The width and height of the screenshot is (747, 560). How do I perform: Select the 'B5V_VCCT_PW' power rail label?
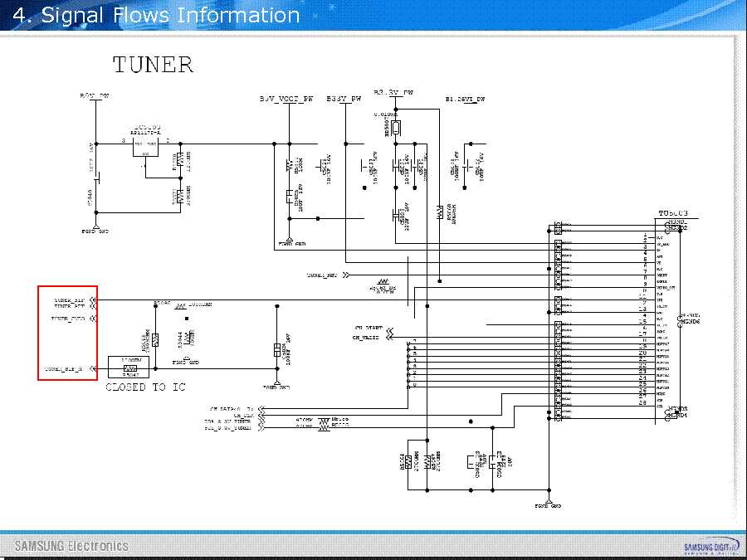point(286,99)
